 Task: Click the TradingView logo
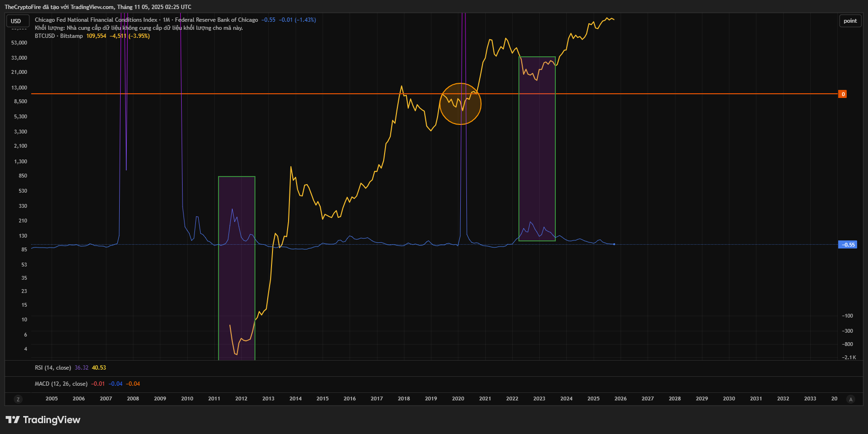[x=43, y=420]
